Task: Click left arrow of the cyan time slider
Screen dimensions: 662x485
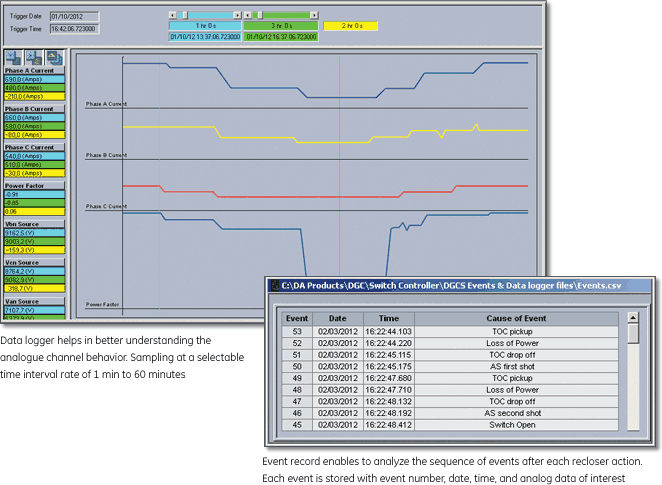Action: point(173,15)
